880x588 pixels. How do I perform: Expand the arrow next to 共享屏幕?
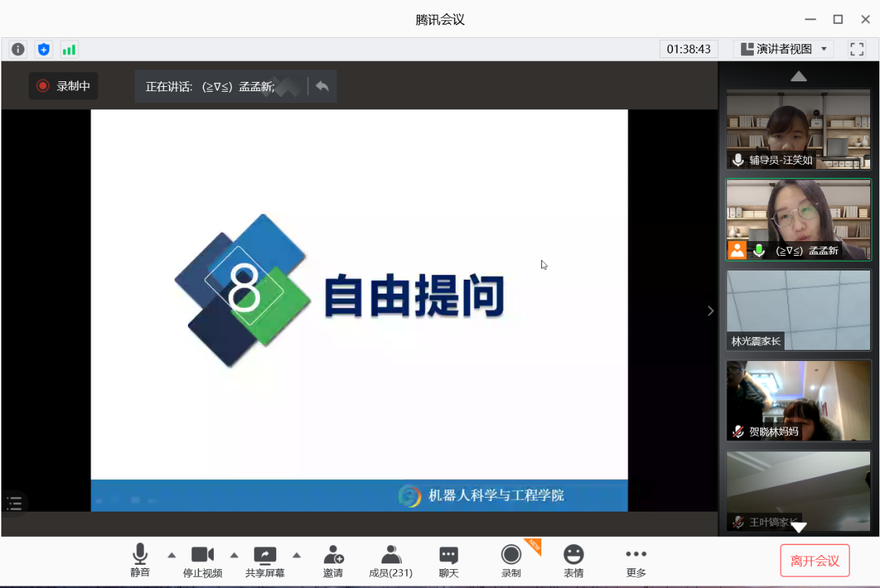pos(297,555)
